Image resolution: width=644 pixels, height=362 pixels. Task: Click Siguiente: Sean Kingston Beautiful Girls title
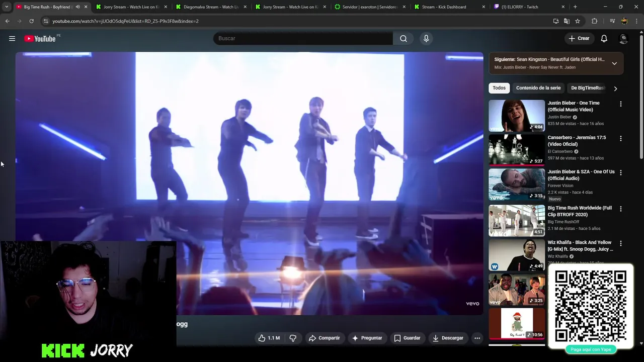[x=549, y=59]
